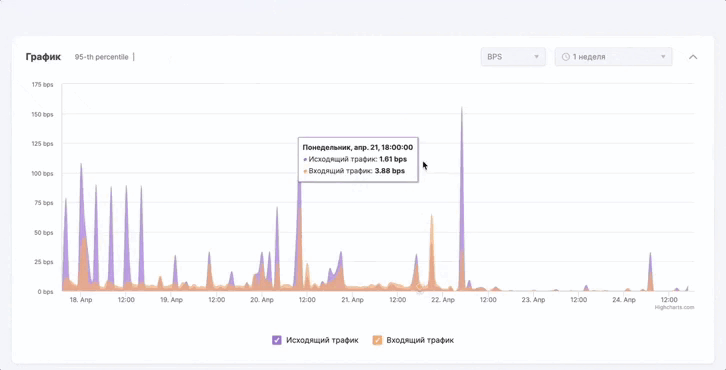726x370 pixels.
Task: Click the 19. Апр axis label
Action: point(171,300)
